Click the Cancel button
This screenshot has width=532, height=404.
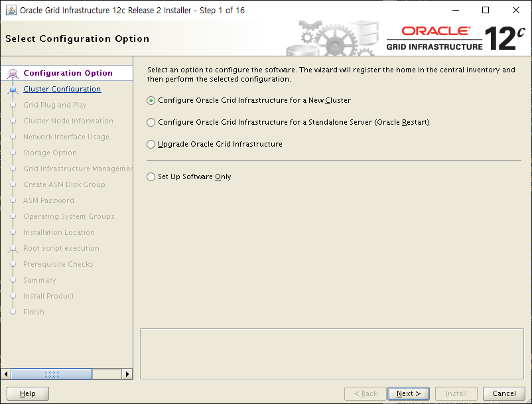[x=504, y=393]
